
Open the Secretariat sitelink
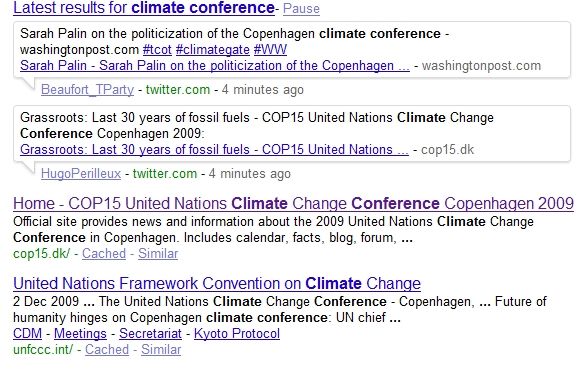150,334
